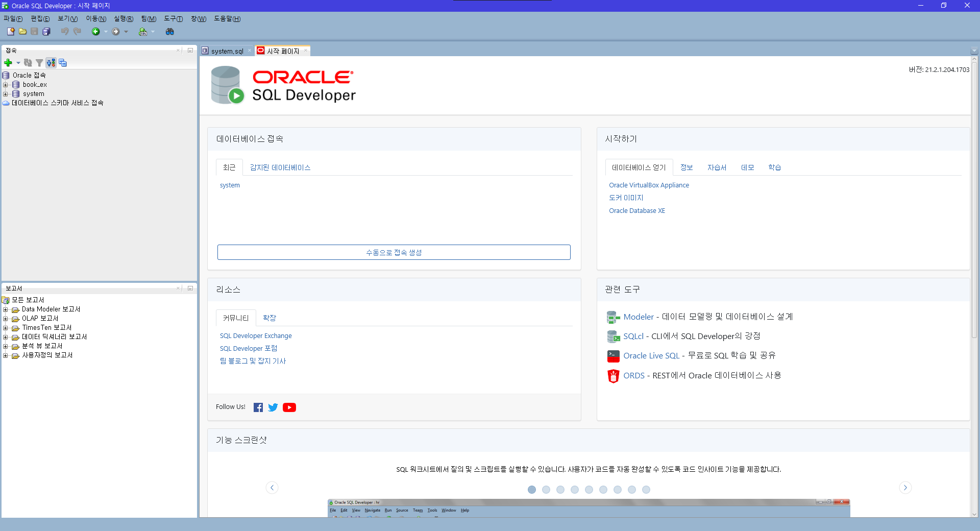980x531 pixels.
Task: Click the Save disk toolbar icon
Action: click(34, 32)
